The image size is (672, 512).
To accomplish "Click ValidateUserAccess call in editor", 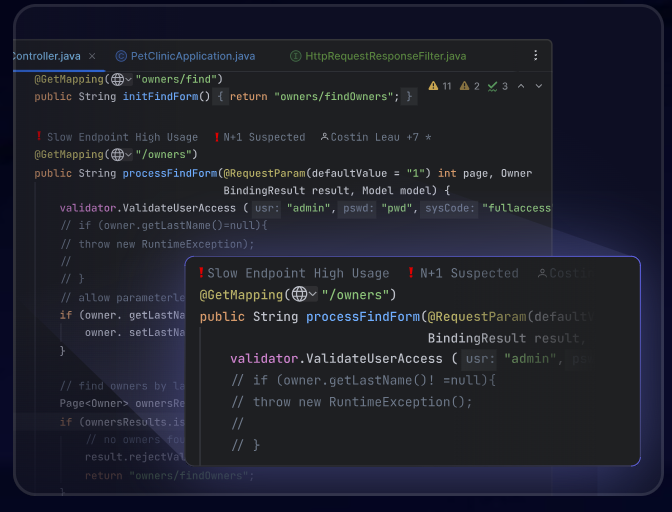I will click(x=179, y=208).
